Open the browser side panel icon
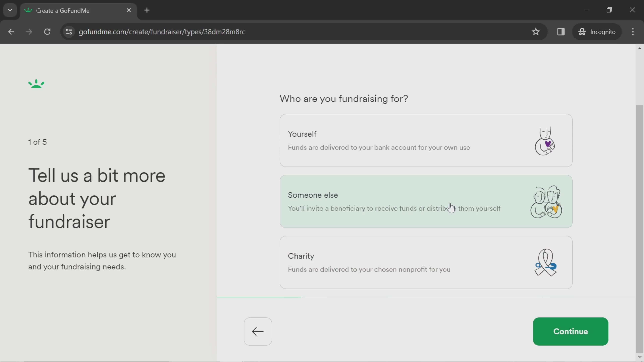 coord(561,32)
